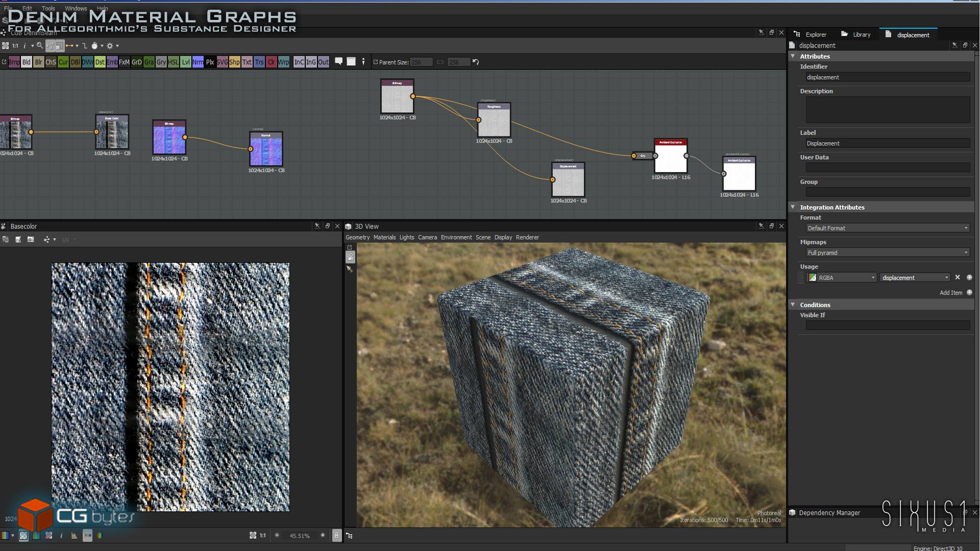Open the Lights menu in 3D View
This screenshot has height=551, width=980.
tap(407, 238)
